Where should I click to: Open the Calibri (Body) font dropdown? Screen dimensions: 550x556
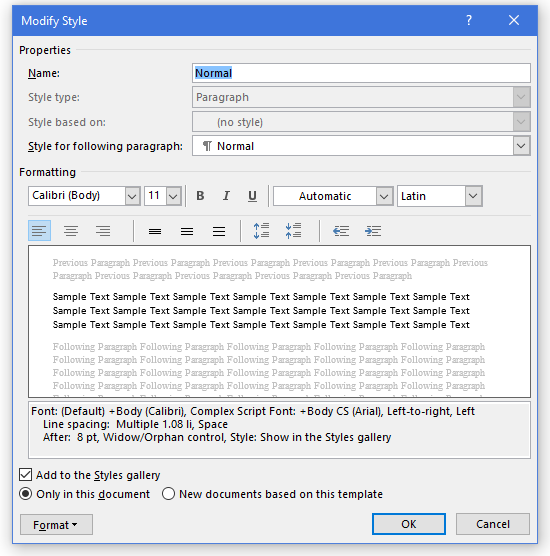[132, 196]
